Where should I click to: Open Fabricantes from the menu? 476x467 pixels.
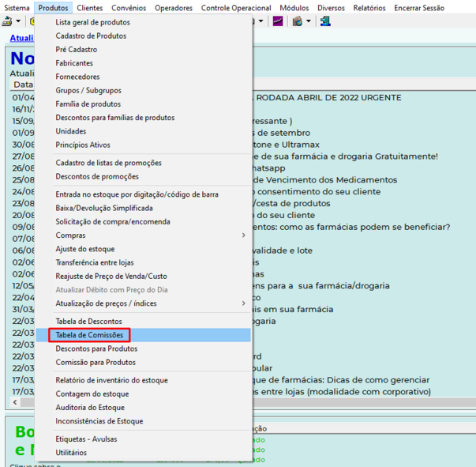pos(144,63)
